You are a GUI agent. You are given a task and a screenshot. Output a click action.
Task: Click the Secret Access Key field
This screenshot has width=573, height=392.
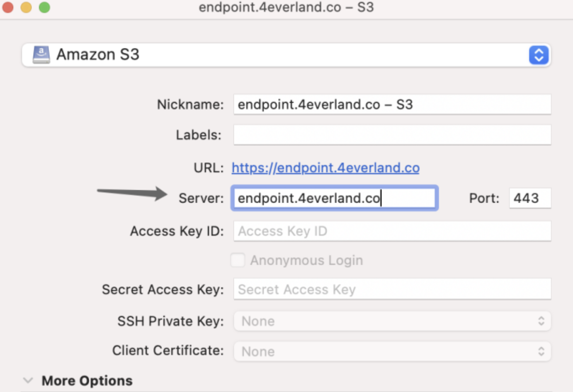tap(392, 289)
